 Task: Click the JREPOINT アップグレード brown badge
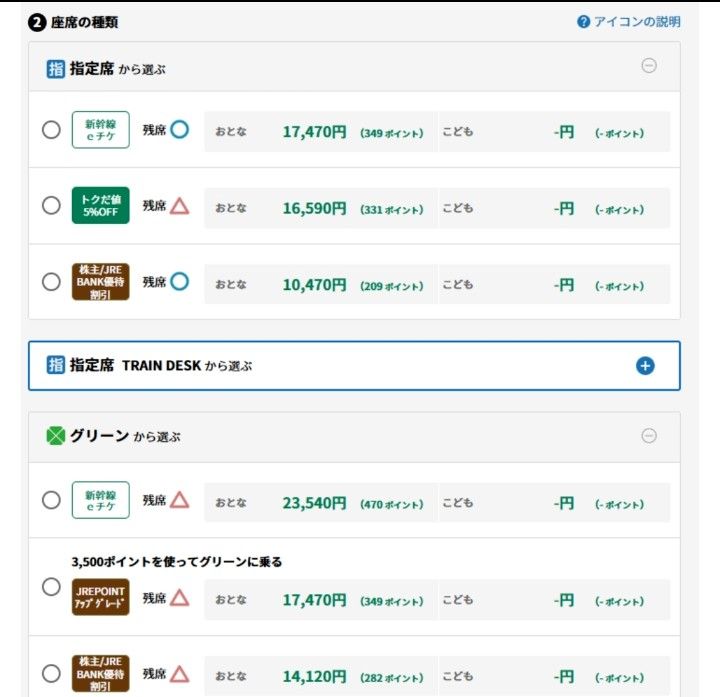pos(101,597)
